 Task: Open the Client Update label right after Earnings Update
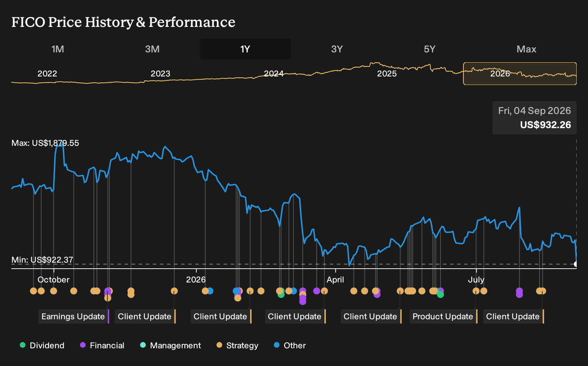point(145,316)
